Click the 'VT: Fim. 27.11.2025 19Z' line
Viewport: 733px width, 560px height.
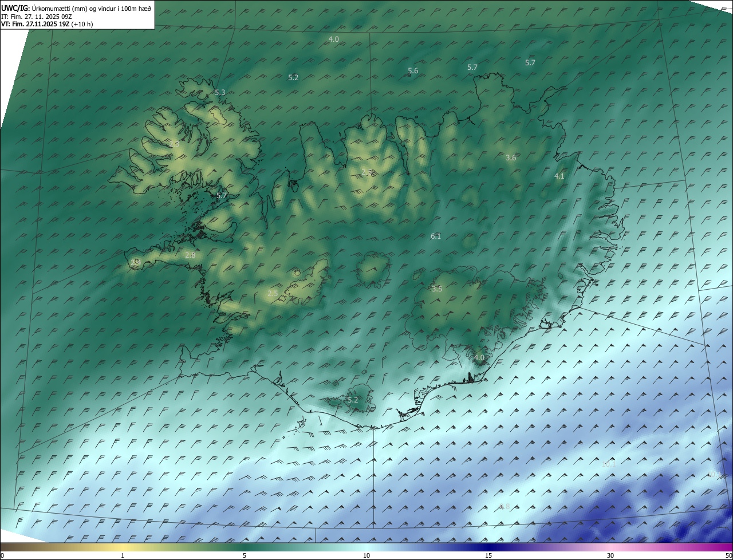[x=47, y=24]
